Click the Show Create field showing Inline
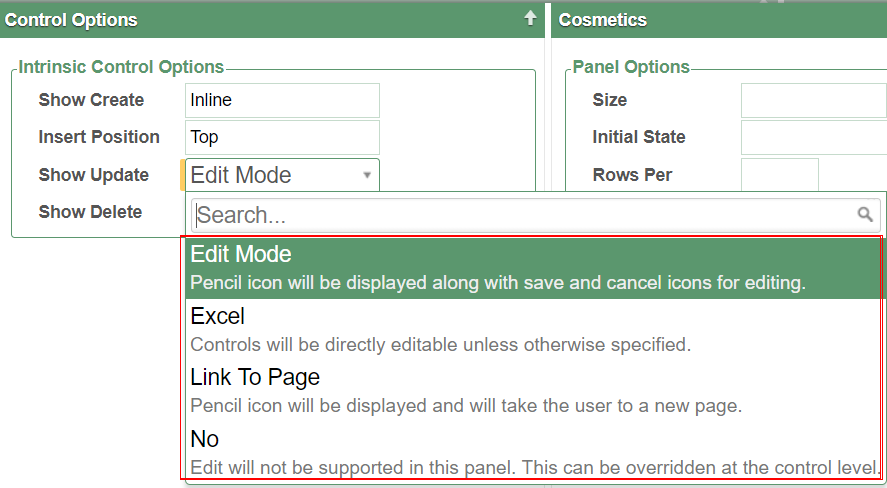 (x=283, y=100)
